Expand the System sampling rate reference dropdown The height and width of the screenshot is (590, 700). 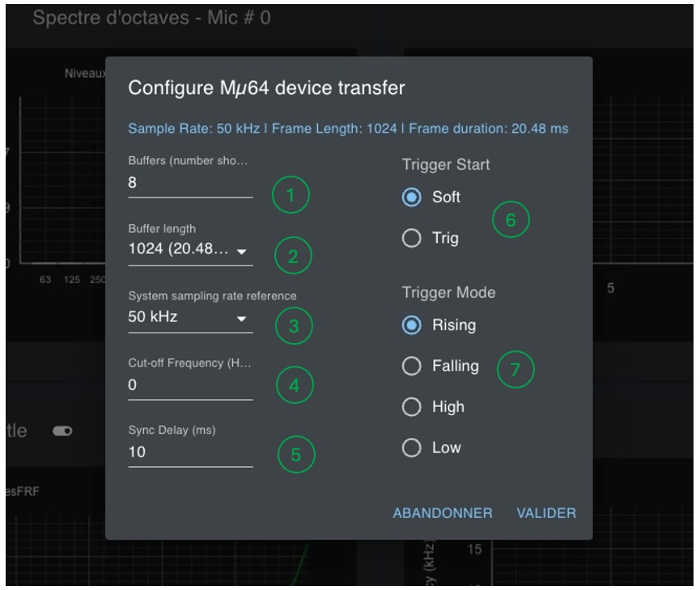click(189, 318)
